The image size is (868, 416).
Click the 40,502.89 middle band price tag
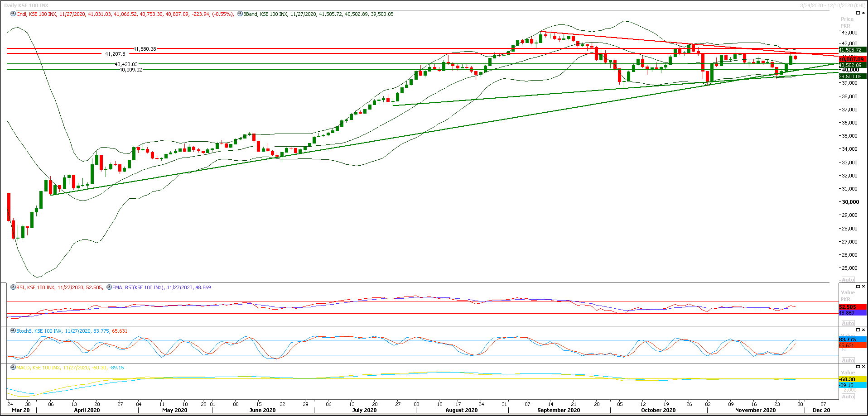tap(853, 65)
